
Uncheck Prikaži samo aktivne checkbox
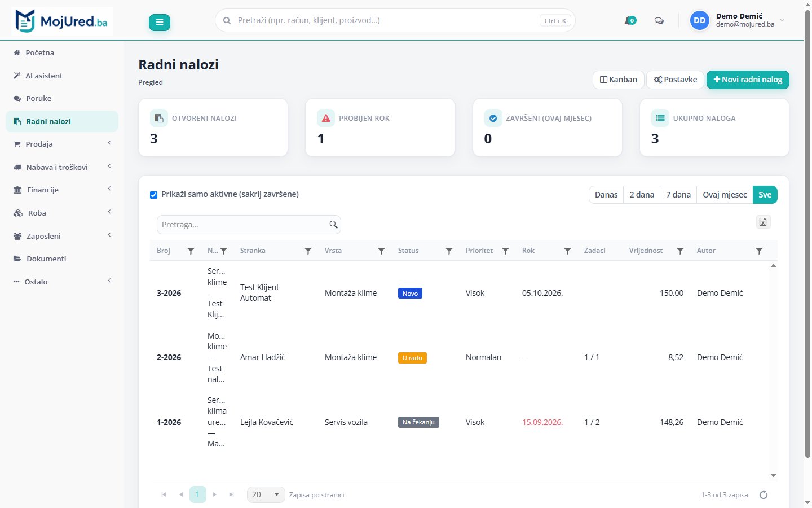point(153,195)
